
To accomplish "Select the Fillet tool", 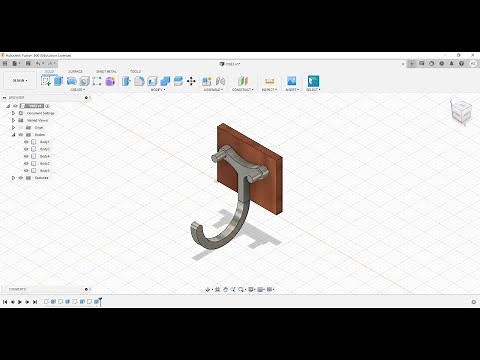I will [x=139, y=81].
